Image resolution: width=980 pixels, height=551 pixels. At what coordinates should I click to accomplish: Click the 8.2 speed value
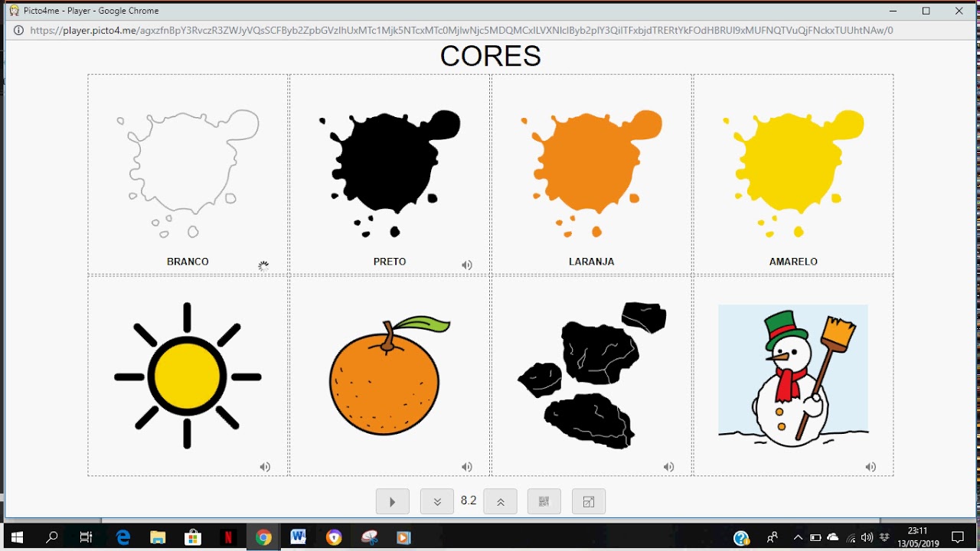pos(469,501)
